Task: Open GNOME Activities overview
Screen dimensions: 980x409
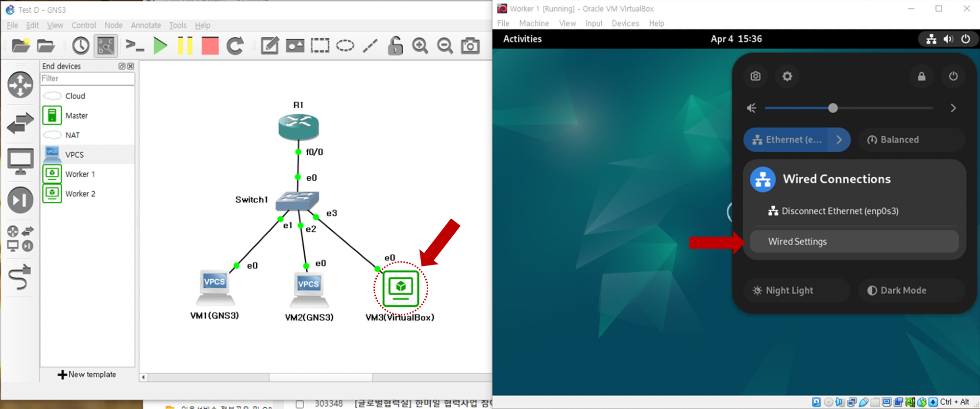Action: (522, 39)
